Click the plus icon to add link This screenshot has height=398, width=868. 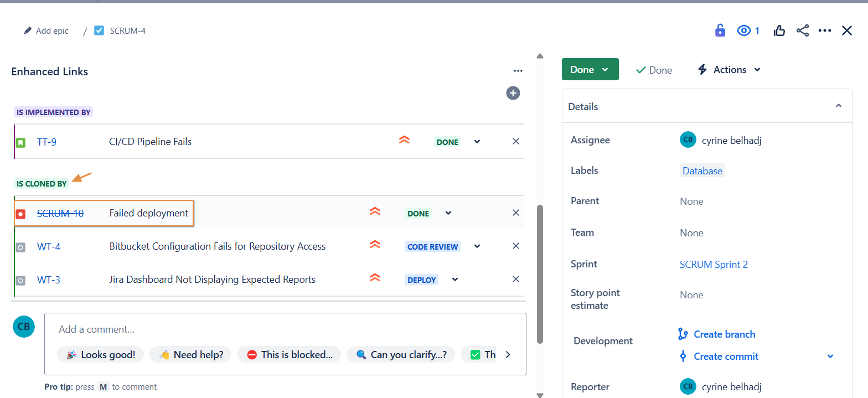(x=513, y=93)
